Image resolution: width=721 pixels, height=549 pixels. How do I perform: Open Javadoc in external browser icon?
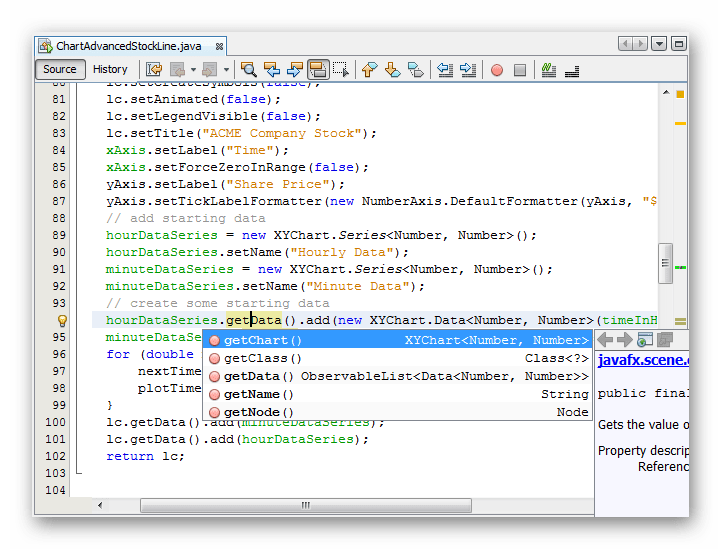[645, 340]
